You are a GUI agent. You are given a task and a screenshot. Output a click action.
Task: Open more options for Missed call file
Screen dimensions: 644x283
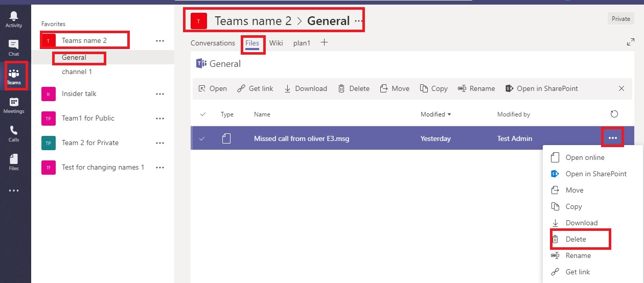coord(612,138)
